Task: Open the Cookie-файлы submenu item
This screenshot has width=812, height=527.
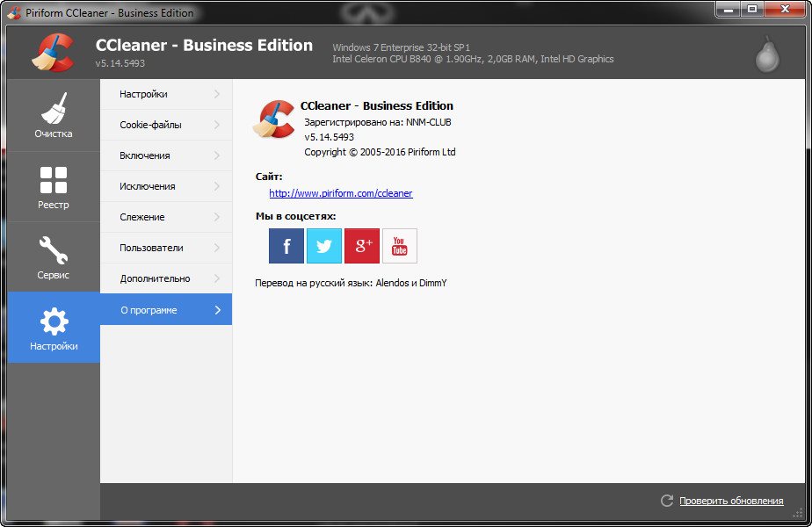Action: pyautogui.click(x=166, y=125)
